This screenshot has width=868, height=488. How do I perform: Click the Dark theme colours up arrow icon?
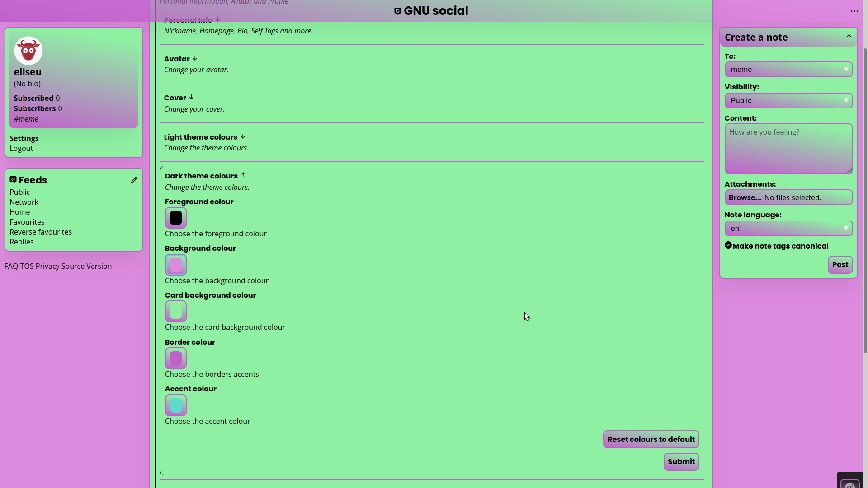tap(243, 174)
